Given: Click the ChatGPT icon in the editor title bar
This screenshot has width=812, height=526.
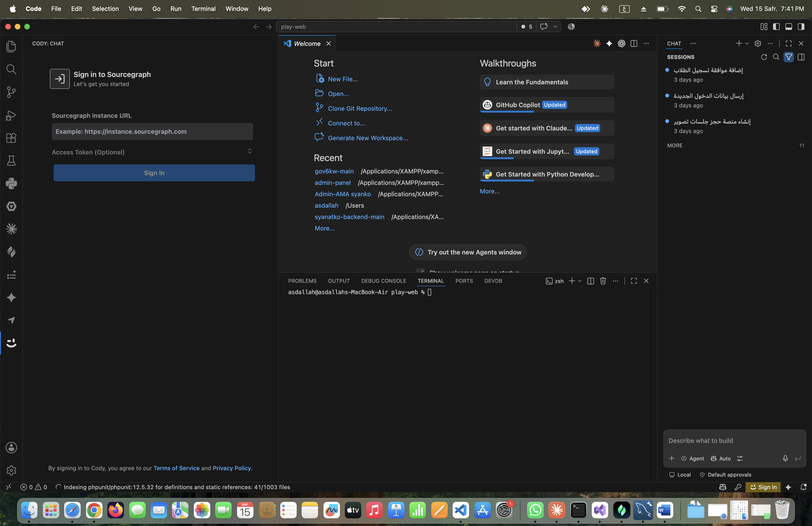Looking at the screenshot, I should (621, 43).
